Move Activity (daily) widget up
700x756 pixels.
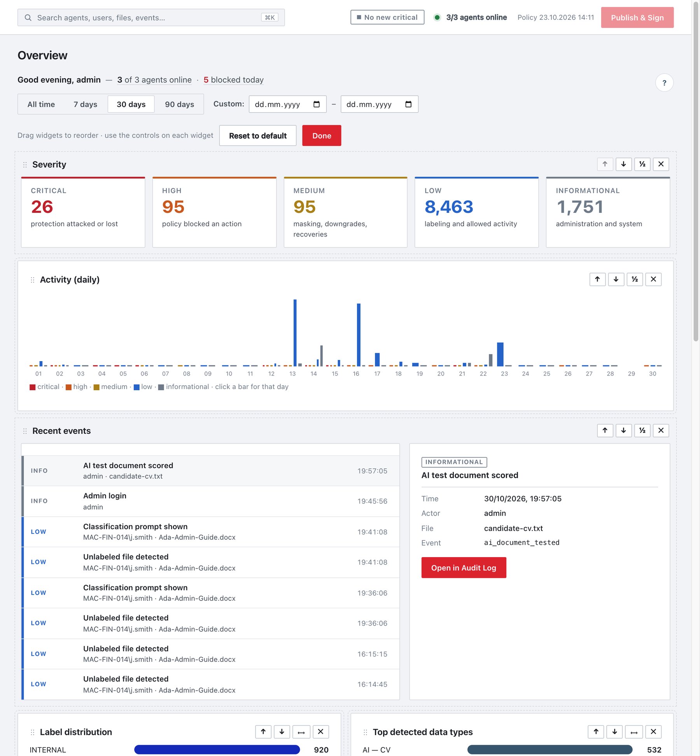(597, 279)
